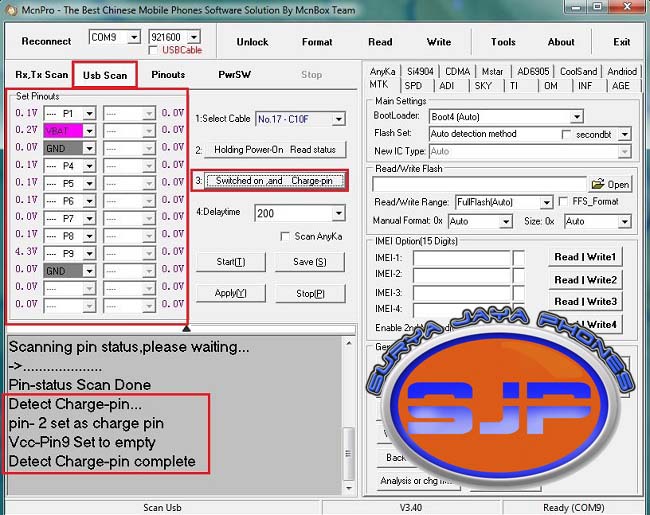Viewport: 650px width, 515px height.
Task: Select the CDMA tab
Action: click(457, 71)
